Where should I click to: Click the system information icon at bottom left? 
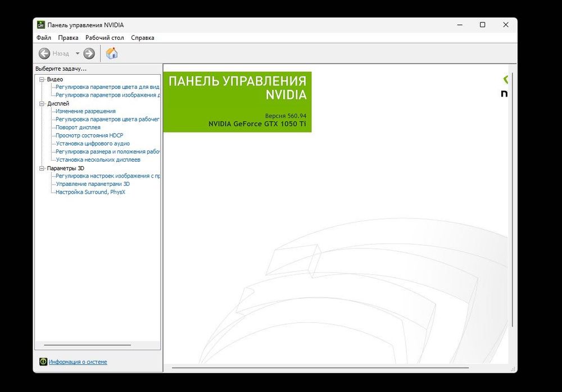pos(43,362)
